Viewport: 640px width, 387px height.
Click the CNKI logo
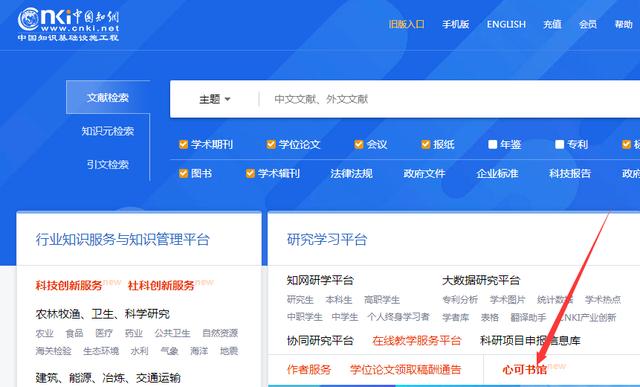[x=68, y=24]
